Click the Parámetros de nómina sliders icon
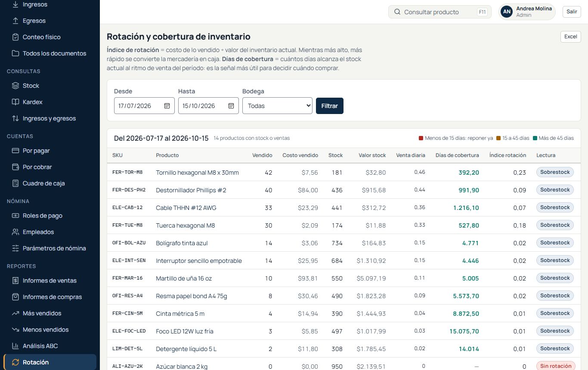The width and height of the screenshot is (588, 370). (15, 248)
